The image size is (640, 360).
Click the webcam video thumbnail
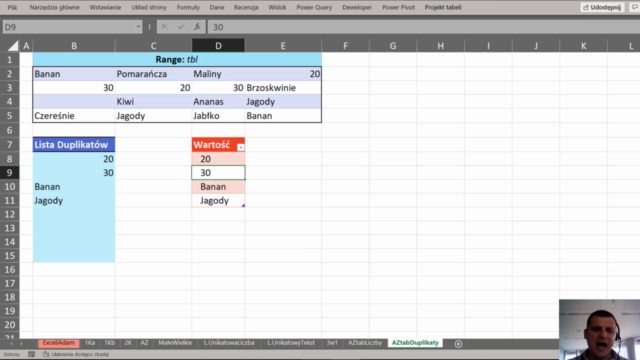[599, 329]
